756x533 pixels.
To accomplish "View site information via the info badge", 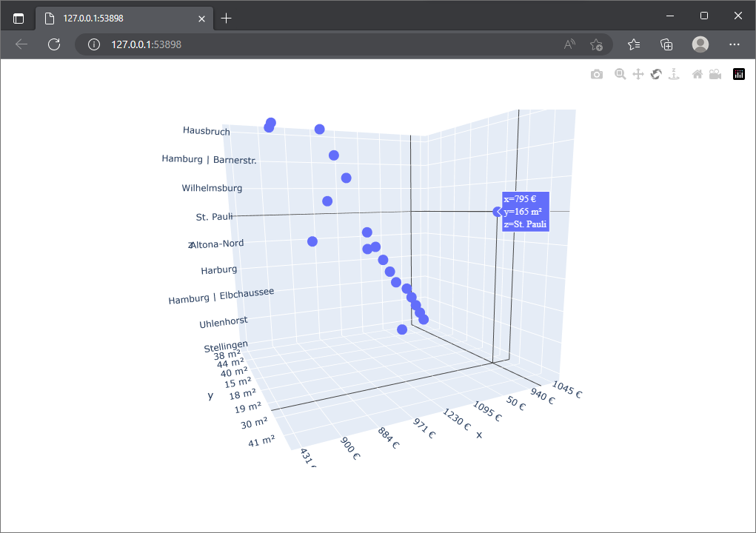I will tap(93, 44).
